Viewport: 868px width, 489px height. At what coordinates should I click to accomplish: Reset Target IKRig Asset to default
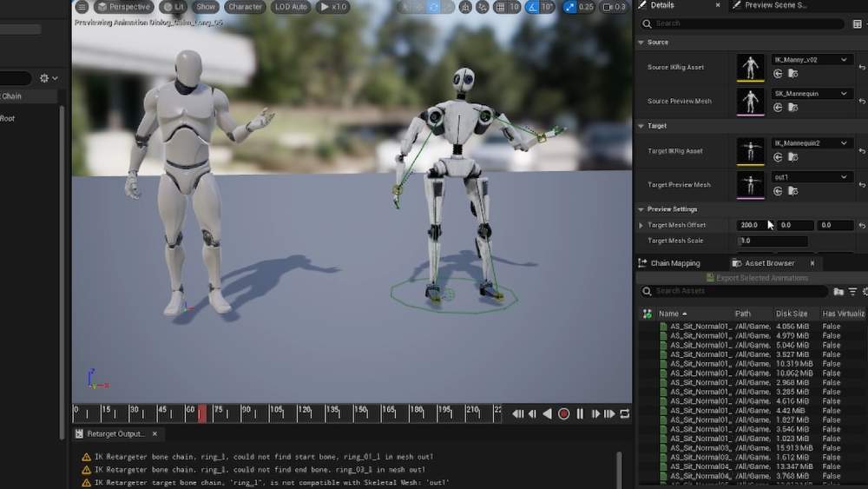861,151
